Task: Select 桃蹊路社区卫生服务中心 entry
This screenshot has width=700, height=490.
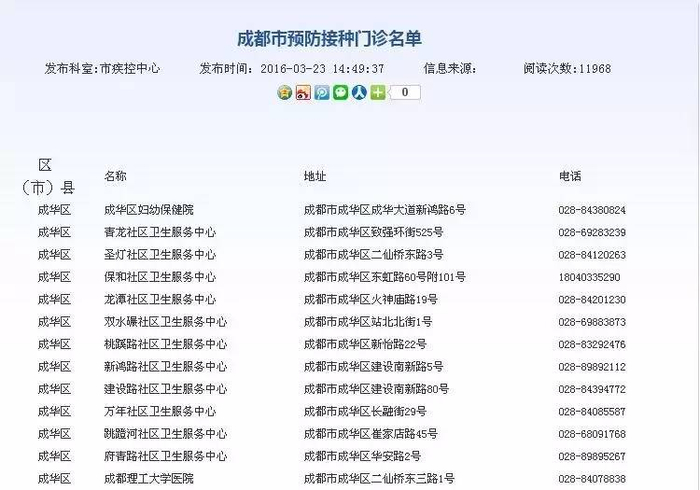Action: (x=166, y=344)
